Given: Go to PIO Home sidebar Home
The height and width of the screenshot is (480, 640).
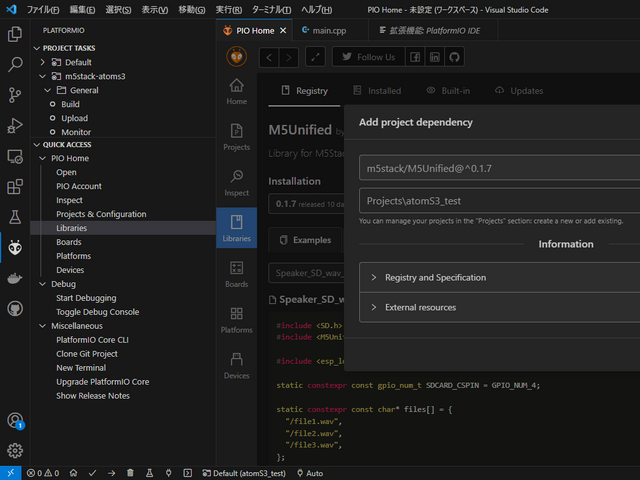Looking at the screenshot, I should (237, 92).
